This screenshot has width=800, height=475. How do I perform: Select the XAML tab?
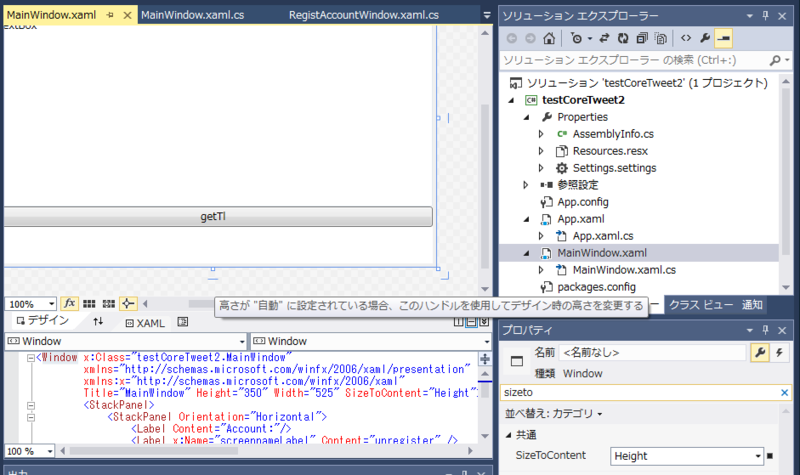pyautogui.click(x=145, y=323)
